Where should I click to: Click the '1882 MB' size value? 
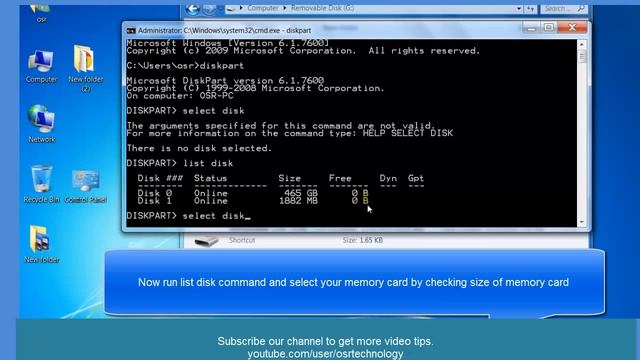click(298, 201)
